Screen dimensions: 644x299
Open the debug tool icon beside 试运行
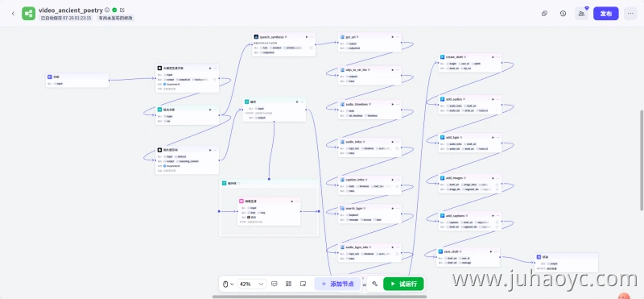374,284
